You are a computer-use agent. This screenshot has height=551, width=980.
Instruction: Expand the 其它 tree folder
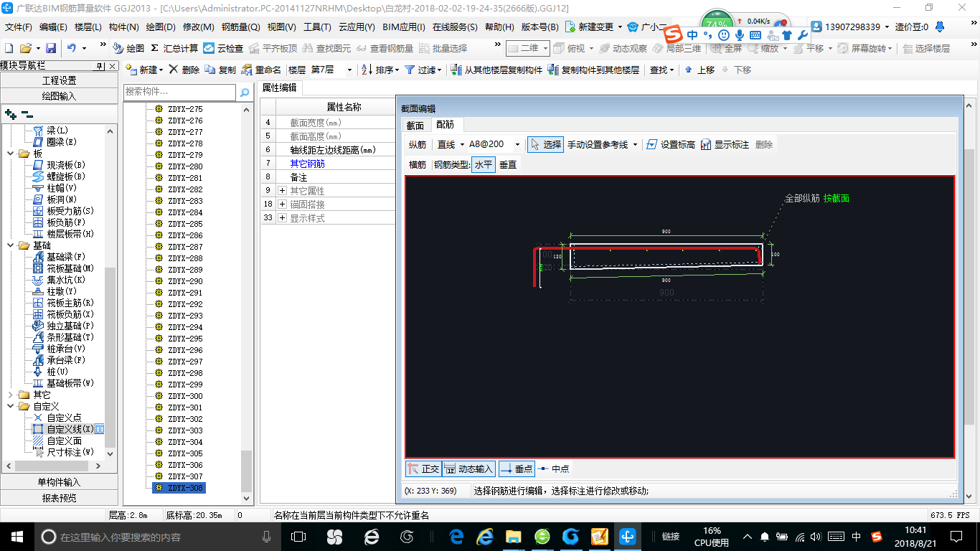coord(11,395)
